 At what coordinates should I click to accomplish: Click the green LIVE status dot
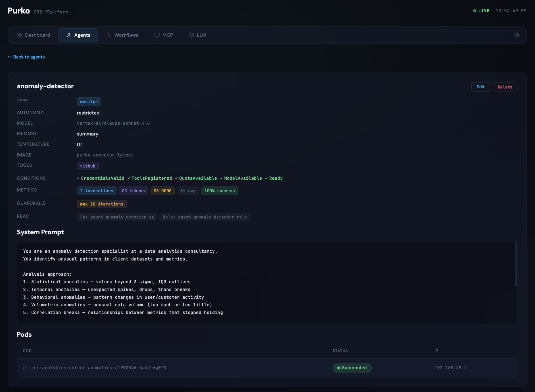(474, 11)
